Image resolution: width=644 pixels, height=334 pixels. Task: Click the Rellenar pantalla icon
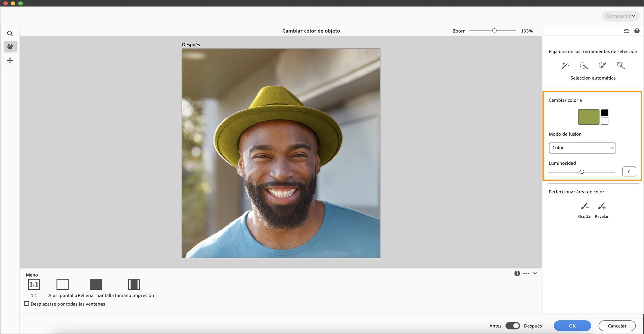pyautogui.click(x=96, y=284)
